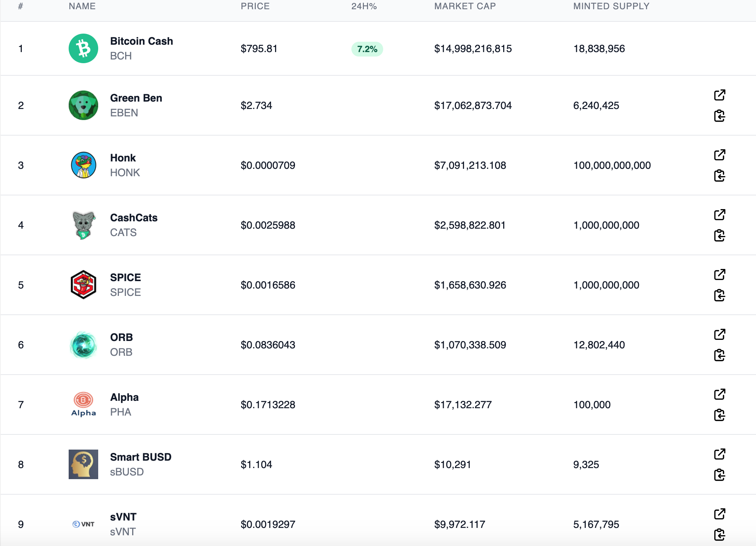Open external link for Green Ben token

click(x=719, y=95)
